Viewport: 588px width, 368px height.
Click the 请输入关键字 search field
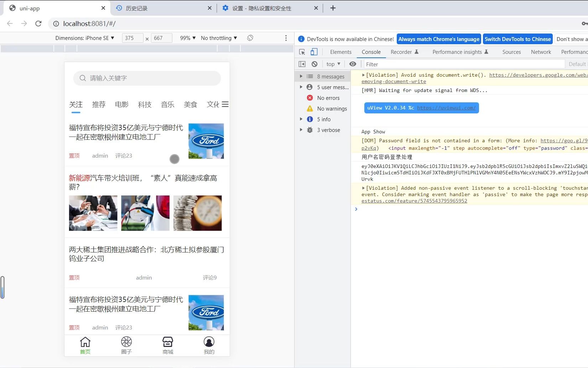(146, 78)
